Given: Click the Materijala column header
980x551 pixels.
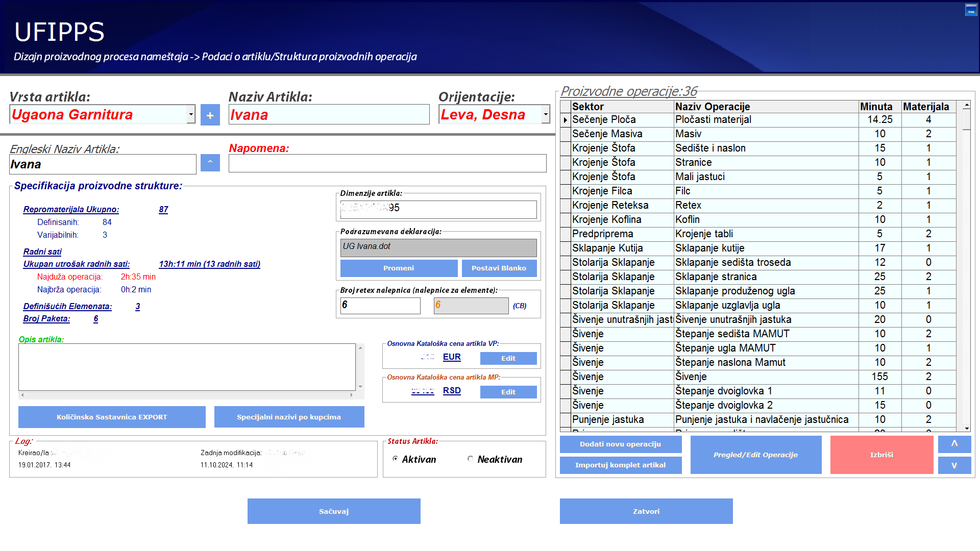Looking at the screenshot, I should pyautogui.click(x=928, y=107).
